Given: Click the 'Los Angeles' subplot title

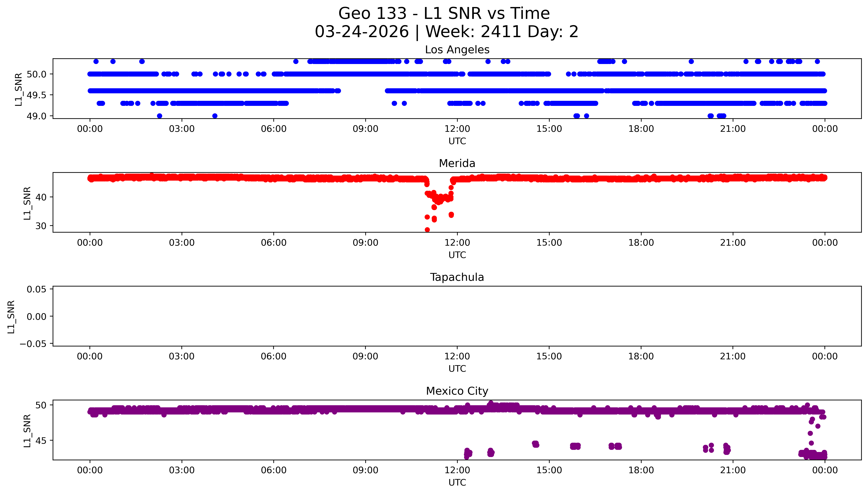Looking at the screenshot, I should (457, 50).
